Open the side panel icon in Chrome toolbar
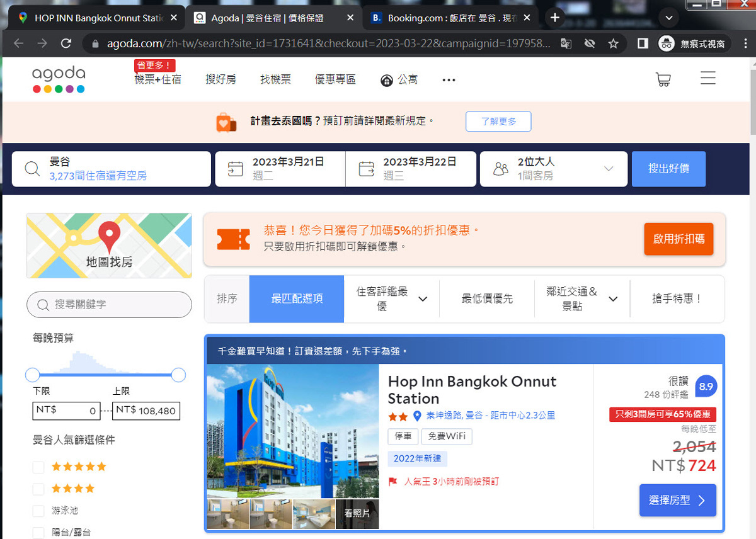The height and width of the screenshot is (539, 756). point(643,43)
